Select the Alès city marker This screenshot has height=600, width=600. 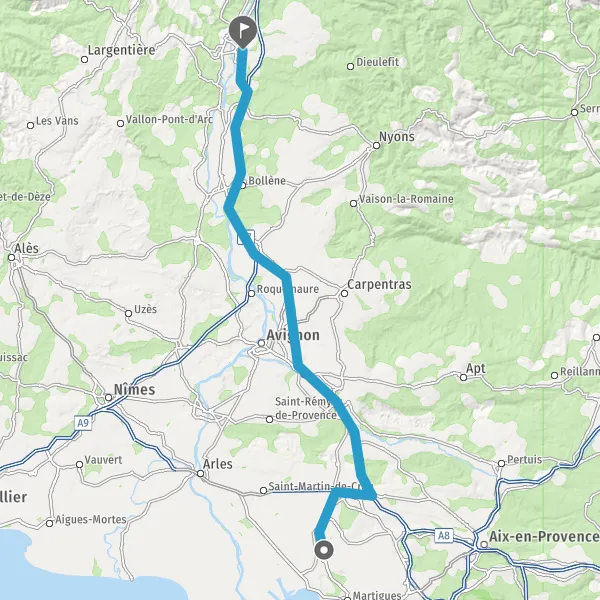pos(11,258)
